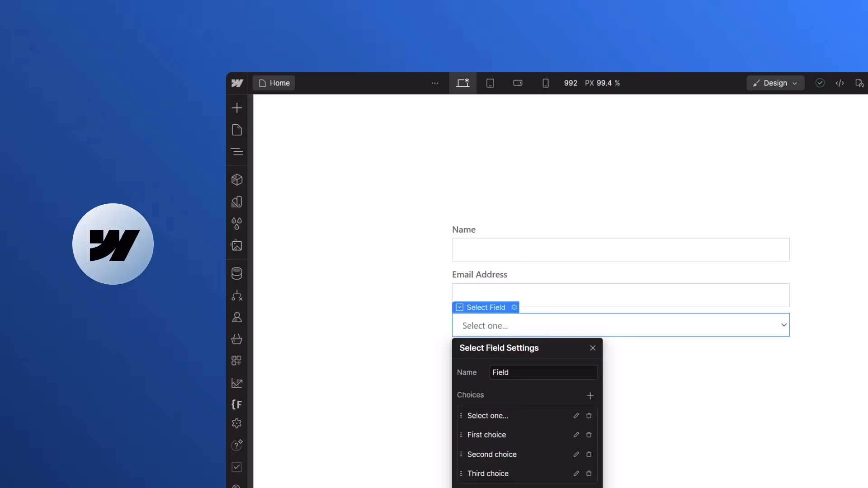
Task: Open the Assets image icon
Action: 237,246
